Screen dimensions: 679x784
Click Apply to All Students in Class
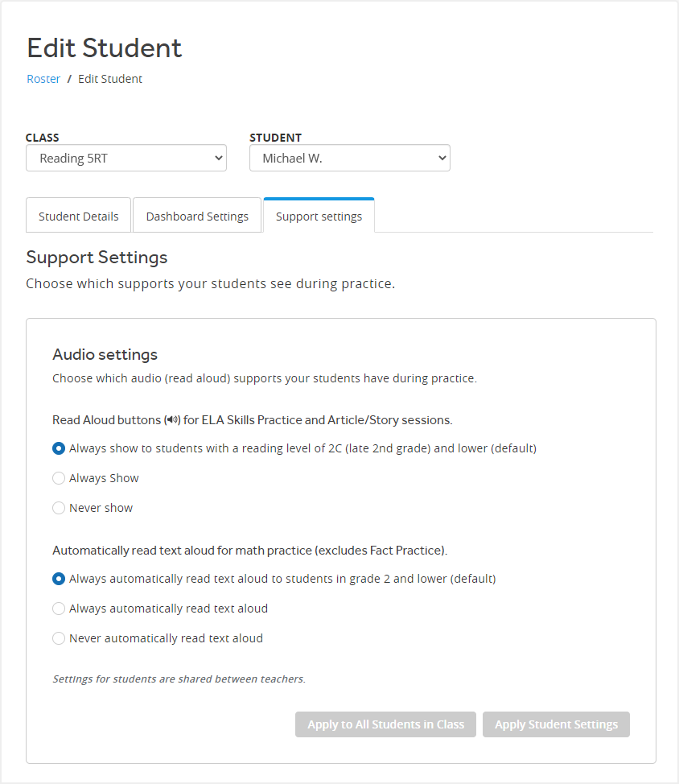(x=385, y=724)
